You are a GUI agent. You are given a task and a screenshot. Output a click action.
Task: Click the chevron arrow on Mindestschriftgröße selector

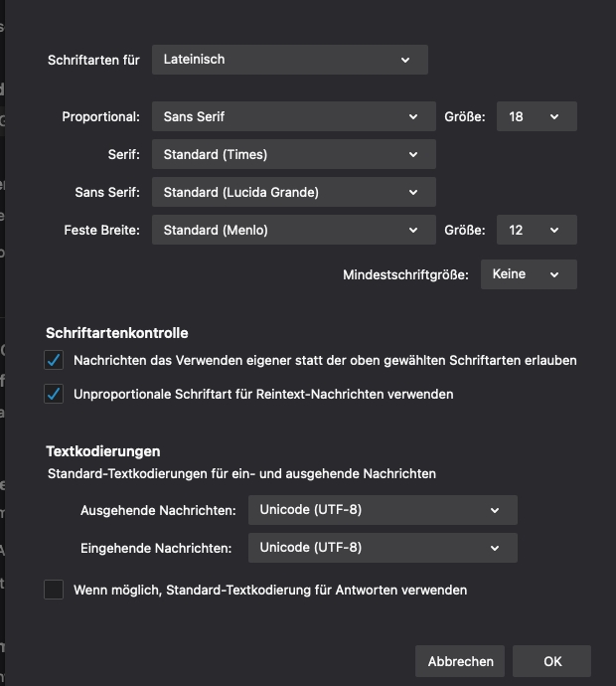(554, 274)
